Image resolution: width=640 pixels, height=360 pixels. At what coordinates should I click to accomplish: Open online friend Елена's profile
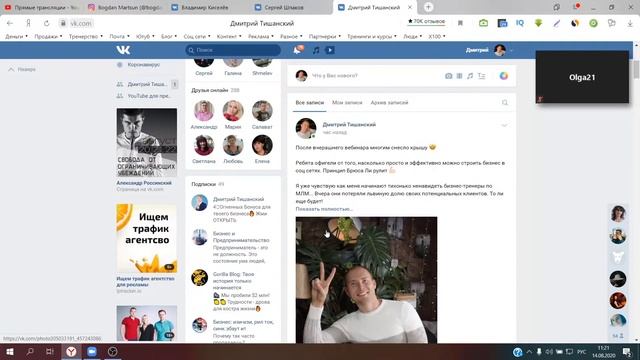click(x=262, y=149)
